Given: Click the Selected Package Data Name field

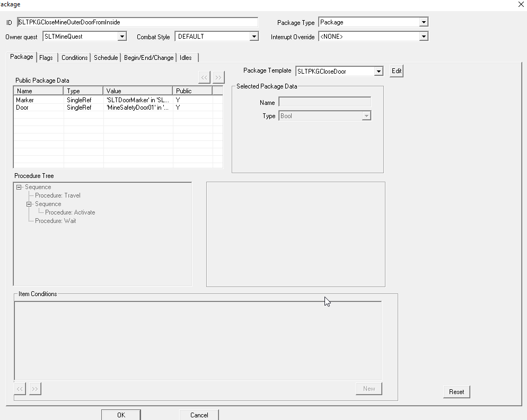Looking at the screenshot, I should click(324, 102).
